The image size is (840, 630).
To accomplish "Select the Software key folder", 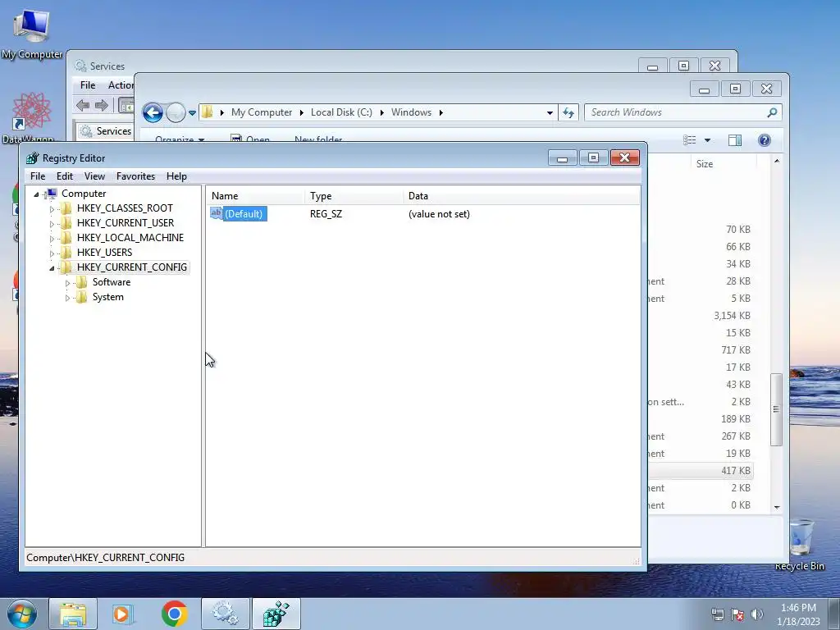I will click(112, 282).
